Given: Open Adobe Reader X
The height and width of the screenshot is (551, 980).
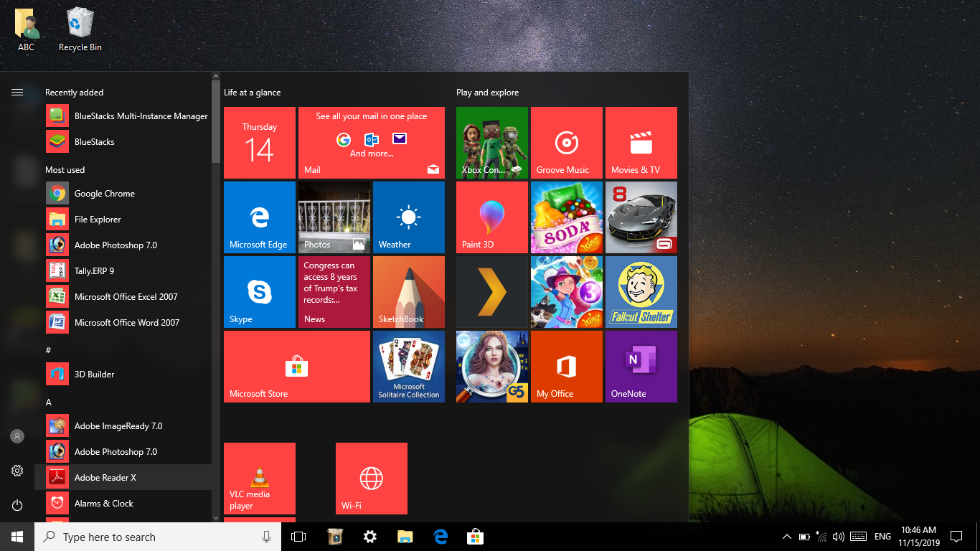Looking at the screenshot, I should pos(123,478).
